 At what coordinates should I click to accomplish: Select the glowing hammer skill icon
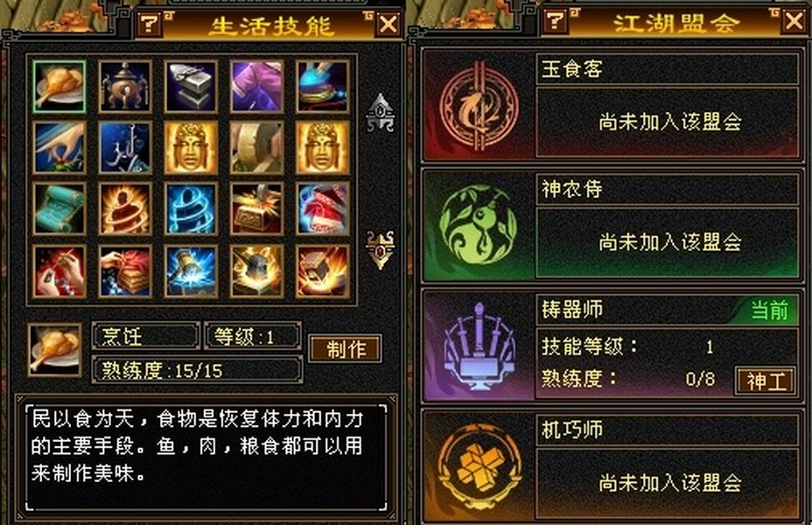pos(191,271)
